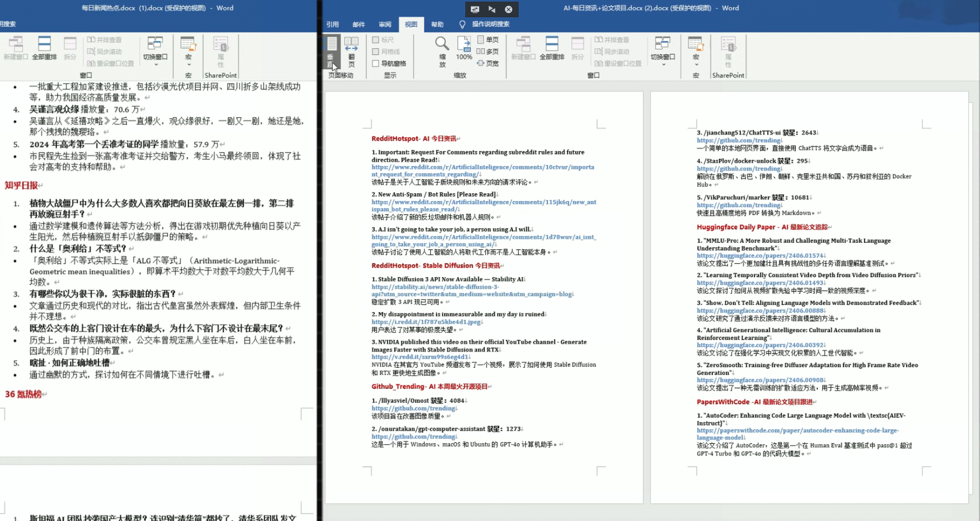Fit document to Page Width (页宽)

coord(488,63)
